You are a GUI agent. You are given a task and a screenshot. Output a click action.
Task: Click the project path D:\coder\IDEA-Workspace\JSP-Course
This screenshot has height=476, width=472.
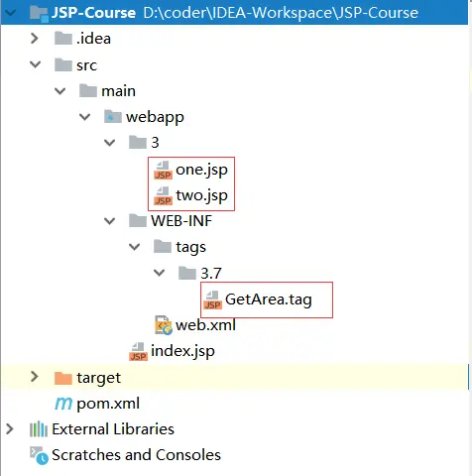pyautogui.click(x=281, y=13)
